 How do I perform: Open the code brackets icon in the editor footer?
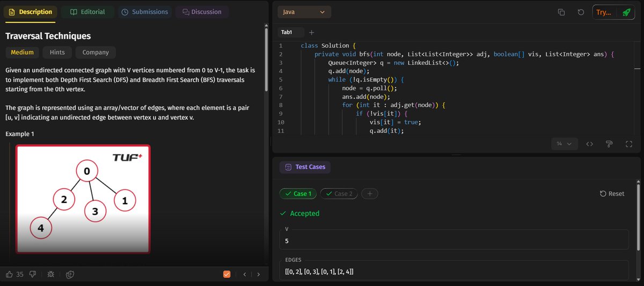[x=589, y=144]
